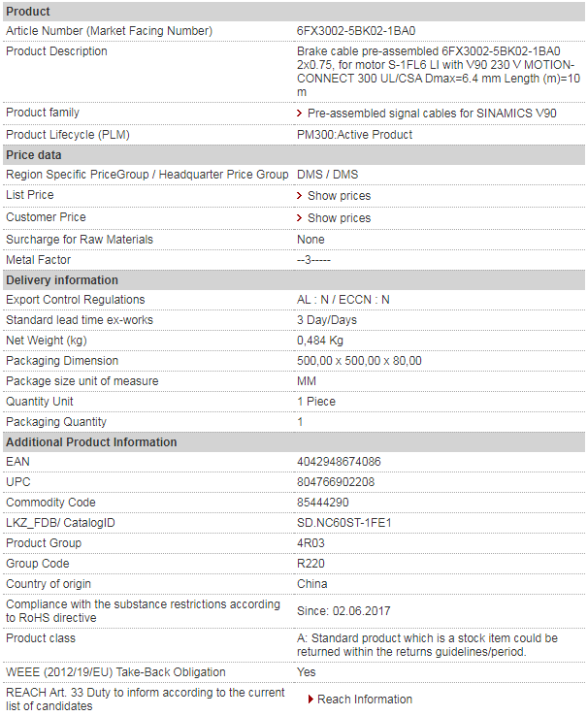Click the EAN value 4042948674086
The height and width of the screenshot is (716, 588).
[x=339, y=462]
